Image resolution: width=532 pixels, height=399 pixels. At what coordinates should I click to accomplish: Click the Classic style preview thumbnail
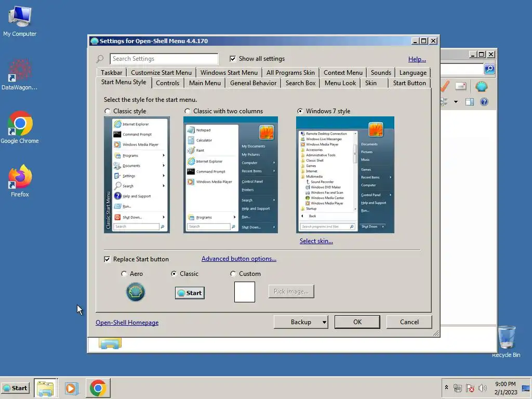tap(137, 175)
